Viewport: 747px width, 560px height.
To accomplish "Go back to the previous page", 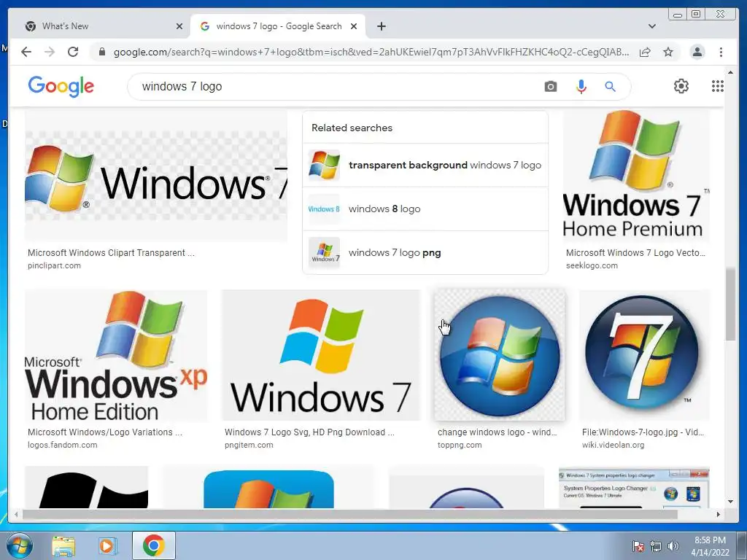I will point(26,52).
